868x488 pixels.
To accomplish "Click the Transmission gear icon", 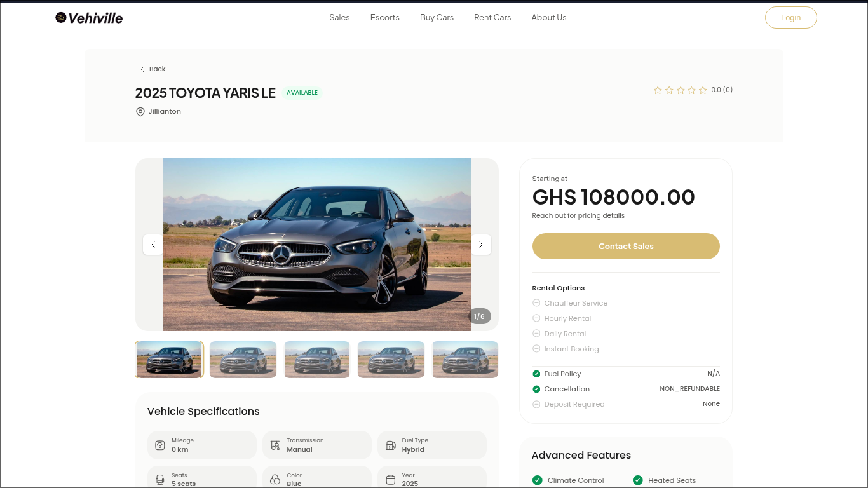I will coord(275,445).
